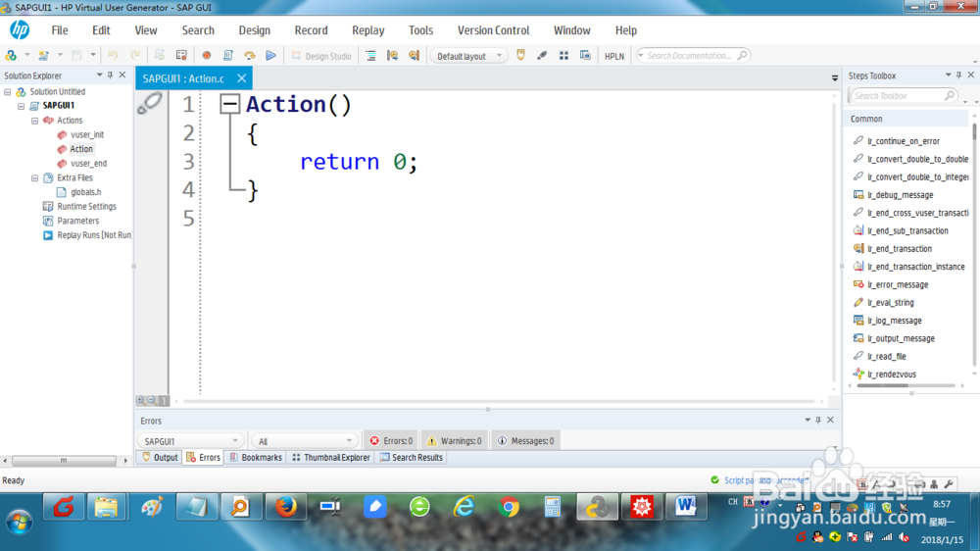Click the red Record button in toolbar
This screenshot has height=551, width=980.
[x=206, y=56]
